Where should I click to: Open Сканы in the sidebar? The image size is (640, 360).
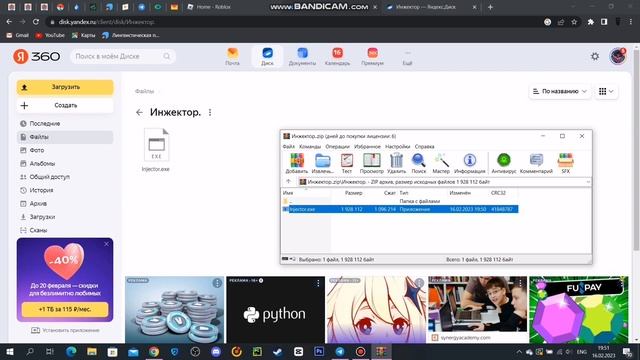pos(65,230)
